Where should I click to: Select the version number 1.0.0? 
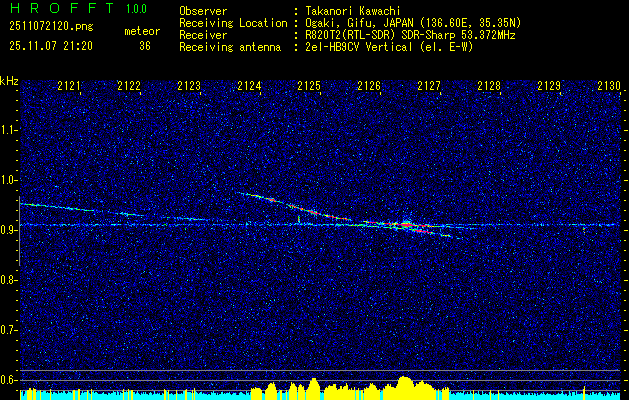coord(136,9)
